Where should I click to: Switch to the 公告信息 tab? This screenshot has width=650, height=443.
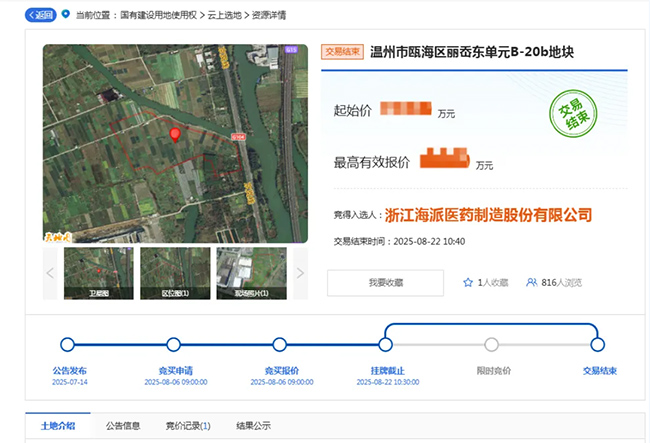pos(123,426)
